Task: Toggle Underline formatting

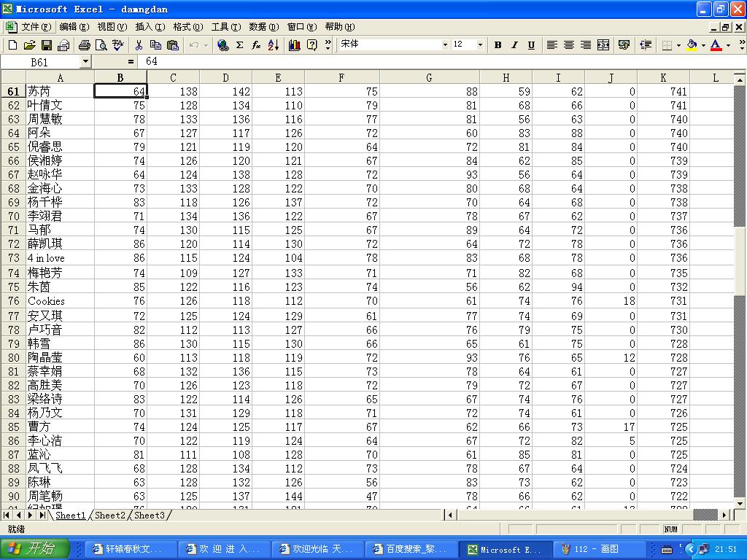Action: (531, 45)
